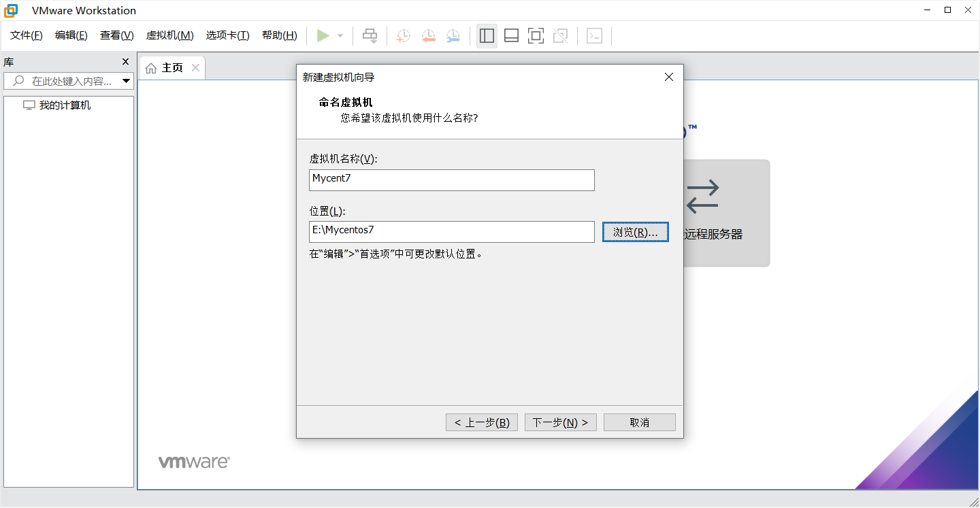Take a snapshot of the virtual machine
980x508 pixels.
[402, 35]
